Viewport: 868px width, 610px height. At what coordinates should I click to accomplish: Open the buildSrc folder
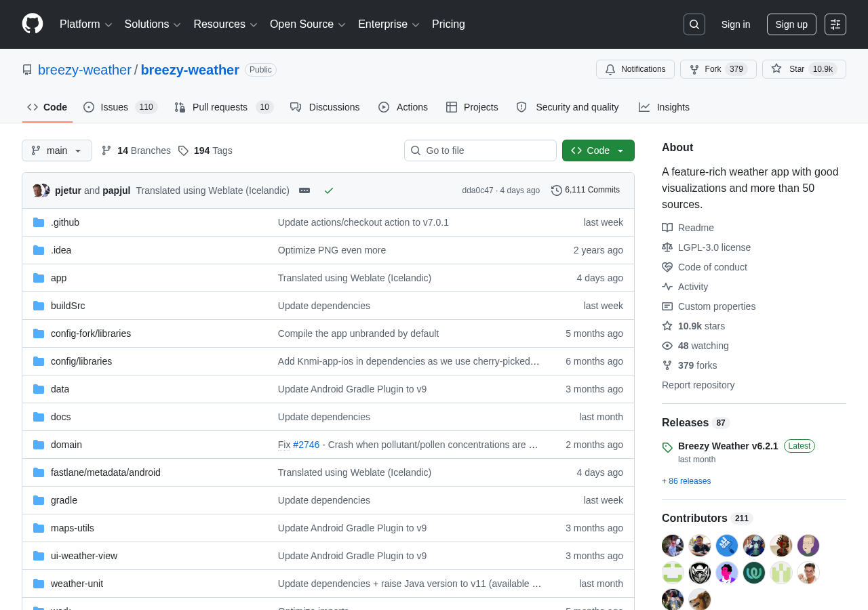click(68, 306)
